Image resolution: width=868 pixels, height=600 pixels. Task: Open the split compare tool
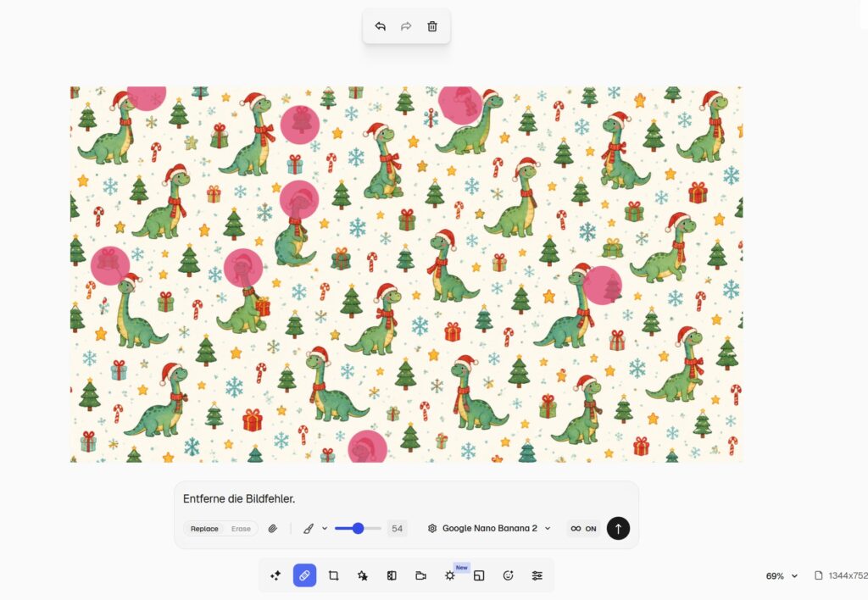(x=392, y=575)
